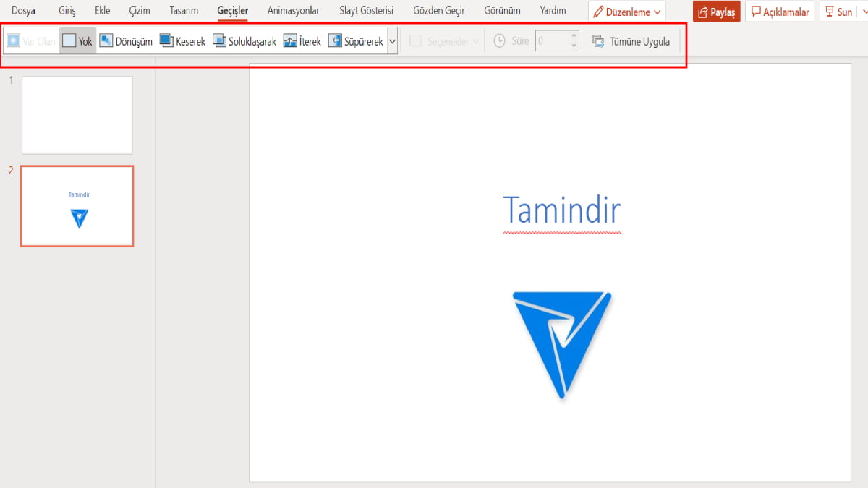Open the Açıklamalar comments button
Image resolution: width=868 pixels, height=488 pixels.
(780, 12)
